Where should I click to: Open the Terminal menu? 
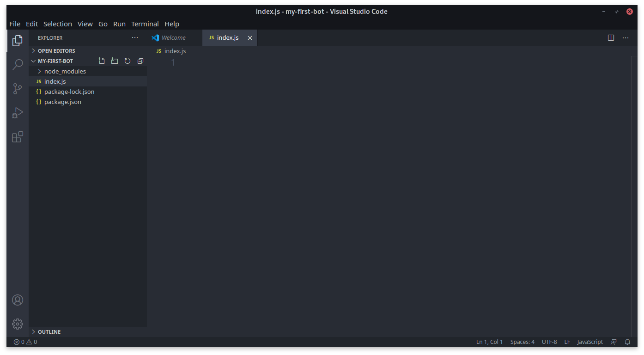(145, 24)
